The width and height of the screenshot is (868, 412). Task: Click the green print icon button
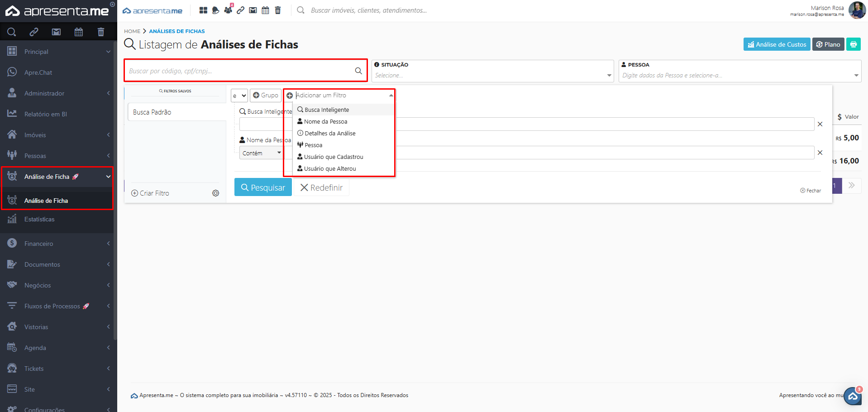point(853,44)
